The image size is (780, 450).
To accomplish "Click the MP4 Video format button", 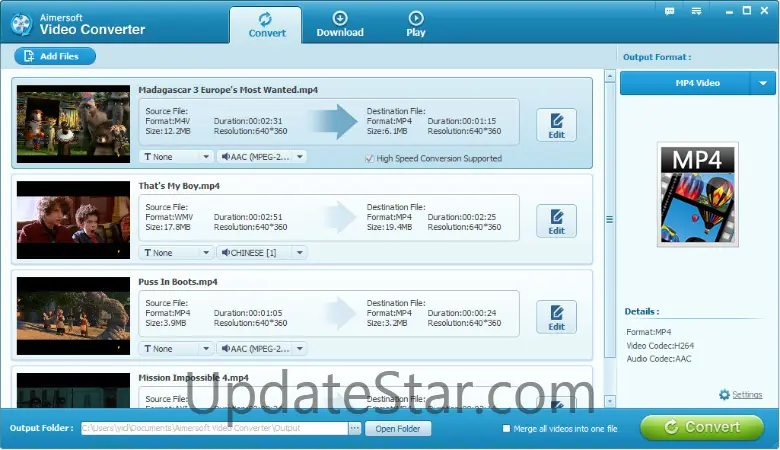I will pyautogui.click(x=685, y=83).
